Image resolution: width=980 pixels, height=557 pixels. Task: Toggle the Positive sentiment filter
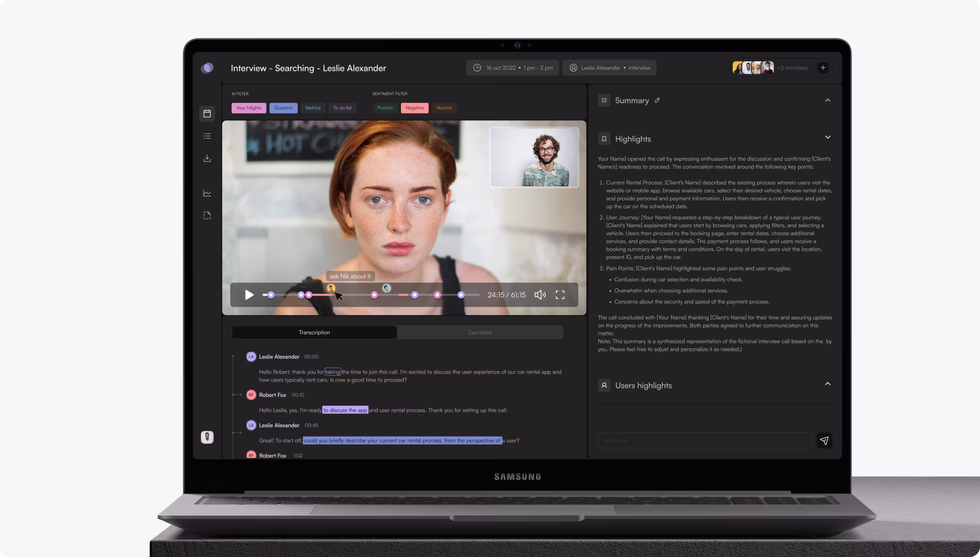coord(385,108)
